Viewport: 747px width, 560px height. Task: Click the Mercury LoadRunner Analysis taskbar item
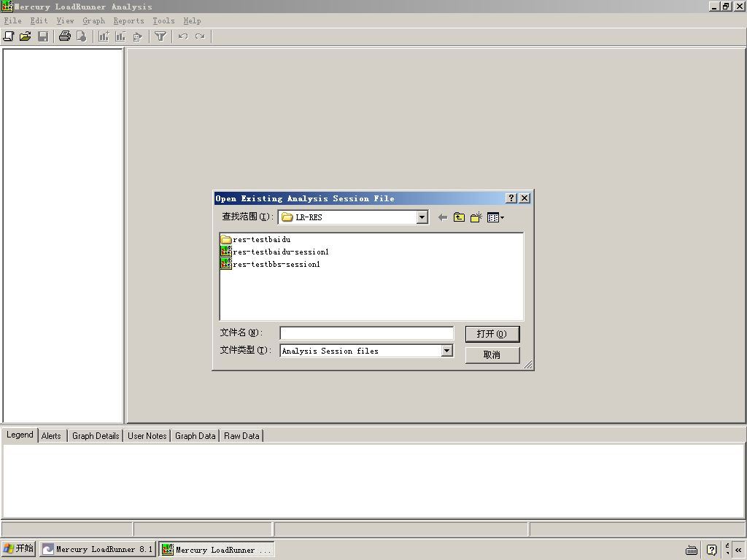[217, 550]
